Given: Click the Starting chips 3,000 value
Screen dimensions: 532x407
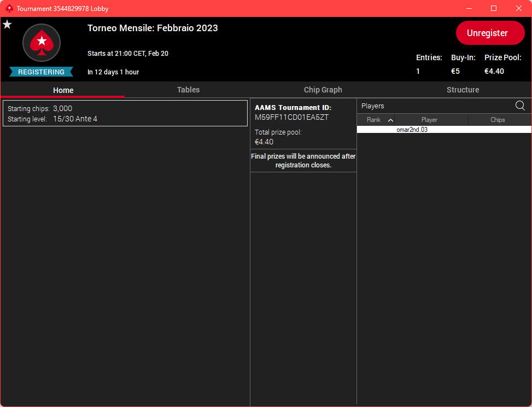Looking at the screenshot, I should click(62, 109).
